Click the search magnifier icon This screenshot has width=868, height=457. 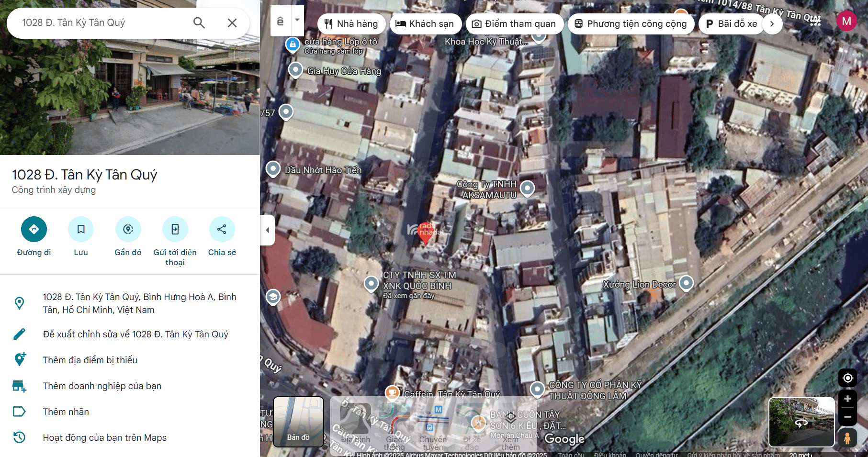click(x=199, y=22)
